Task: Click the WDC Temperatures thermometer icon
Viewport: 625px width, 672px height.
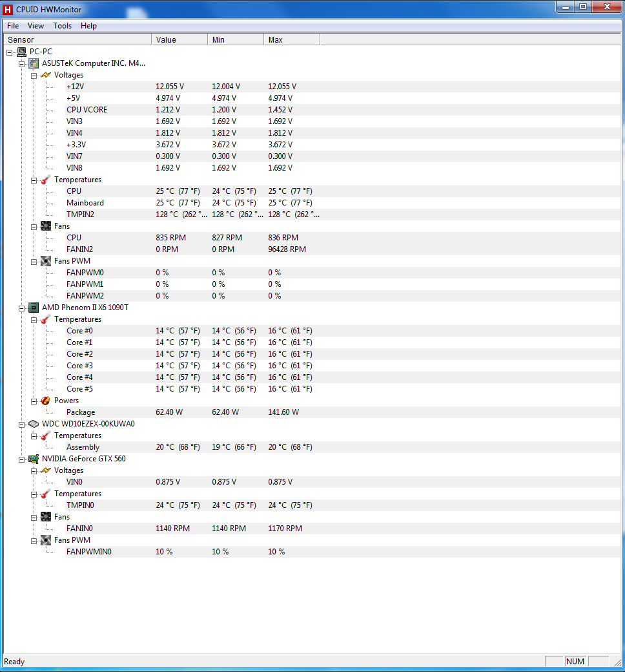Action: (46, 436)
